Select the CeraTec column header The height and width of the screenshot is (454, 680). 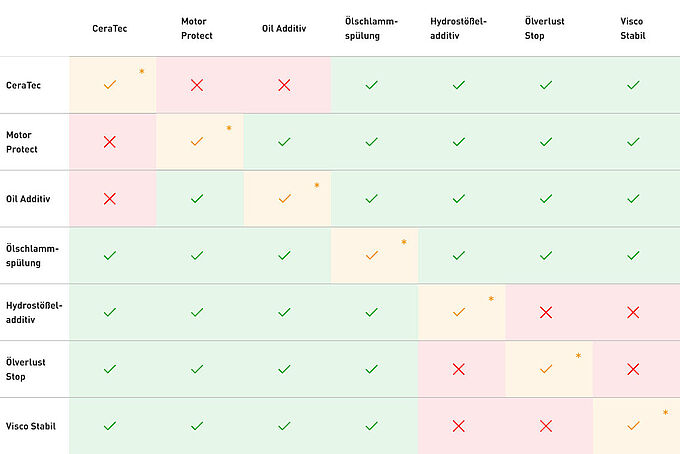[110, 28]
